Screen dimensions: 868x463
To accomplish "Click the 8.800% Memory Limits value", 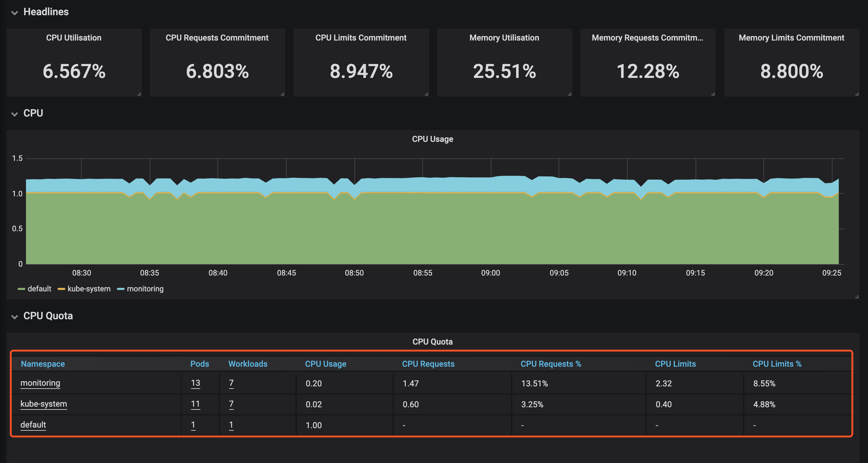I will [792, 71].
